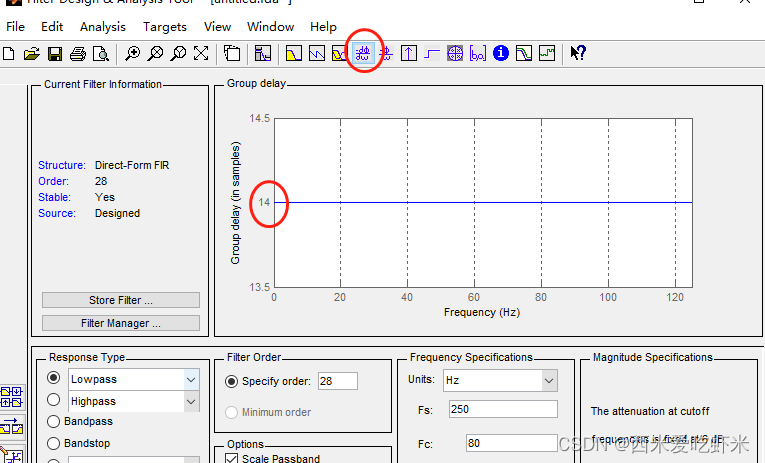Save the session with the floppy icon

[x=55, y=53]
